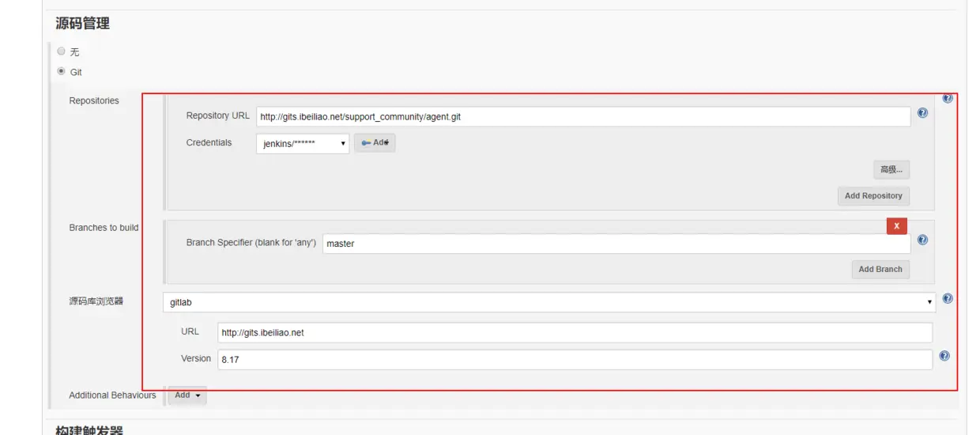Open the Credentials jenkins dropdown

tap(303, 143)
